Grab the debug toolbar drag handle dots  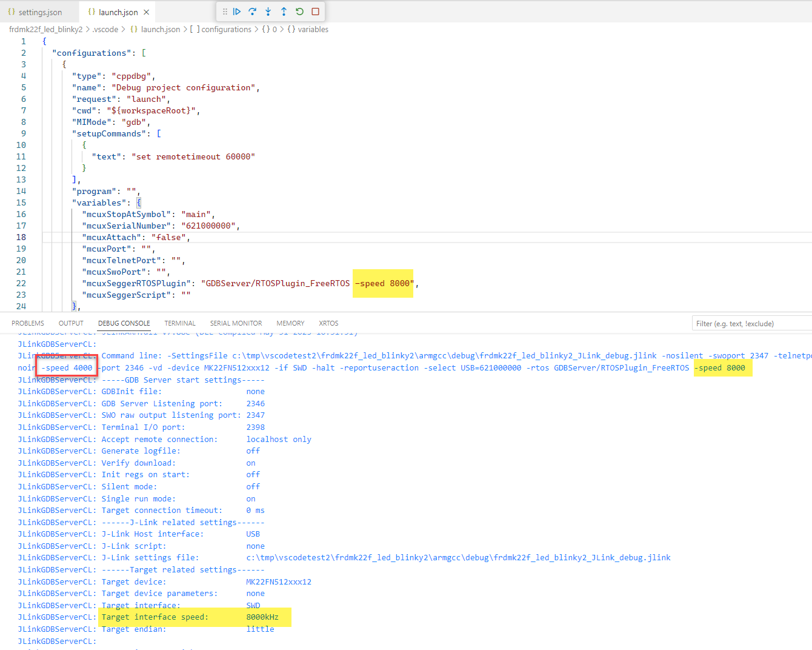[x=225, y=12]
